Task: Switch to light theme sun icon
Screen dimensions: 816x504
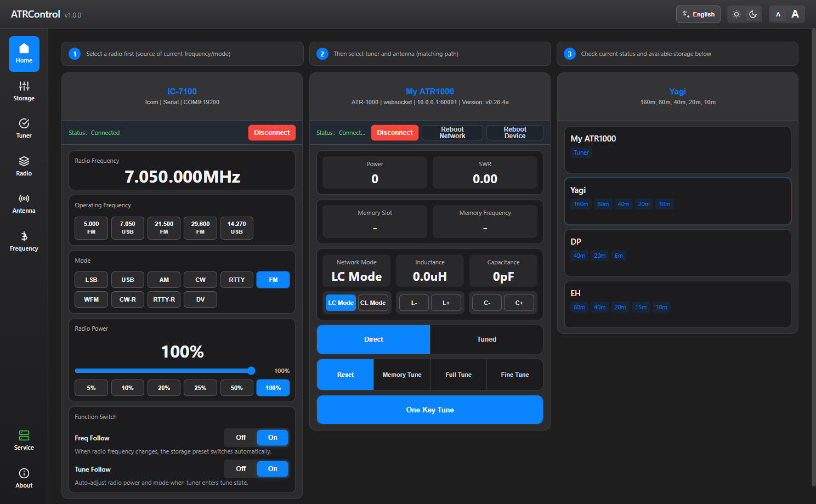Action: tap(736, 14)
